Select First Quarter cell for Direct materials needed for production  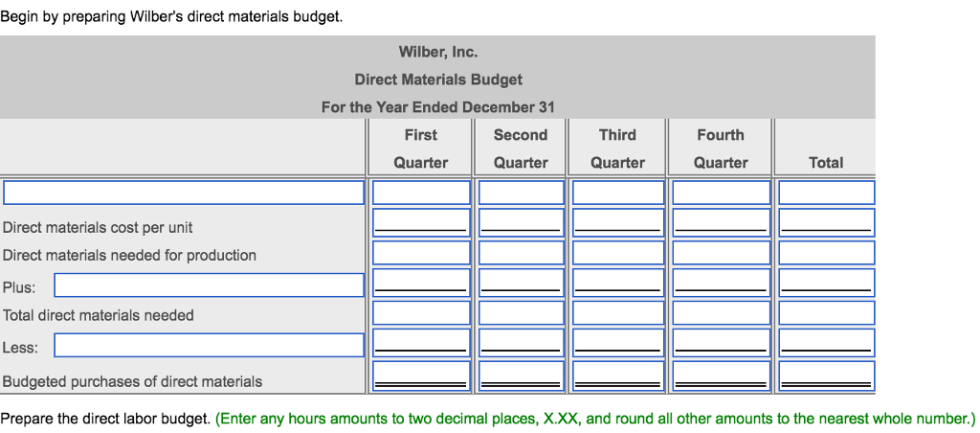pyautogui.click(x=421, y=253)
